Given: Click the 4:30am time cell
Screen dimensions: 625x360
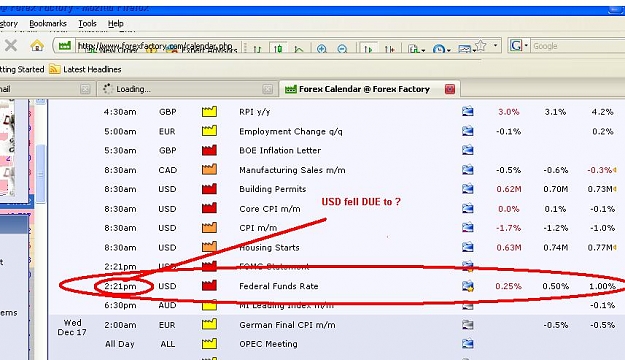Looking at the screenshot, I should click(x=120, y=112).
